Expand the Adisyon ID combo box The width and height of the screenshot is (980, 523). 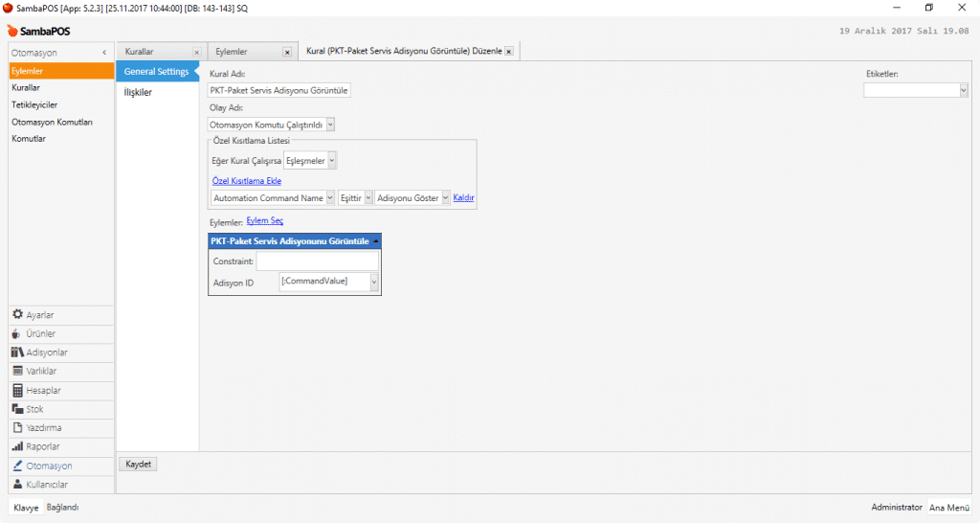pos(373,282)
